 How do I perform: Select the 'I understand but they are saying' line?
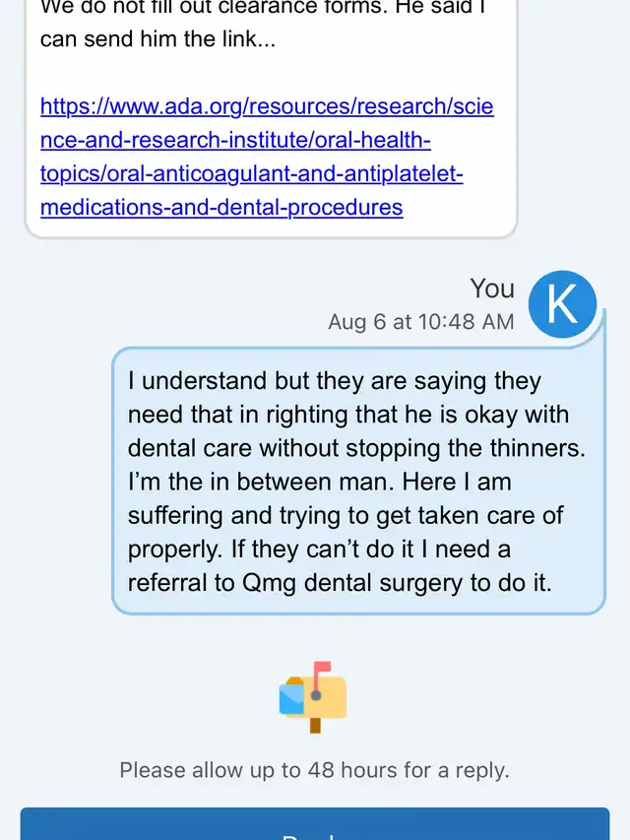click(x=335, y=381)
